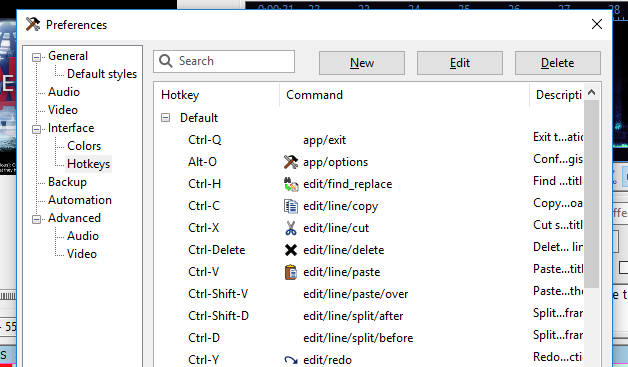Select the Ctrl-Q hotkey cell
The height and width of the screenshot is (367, 628).
[205, 140]
